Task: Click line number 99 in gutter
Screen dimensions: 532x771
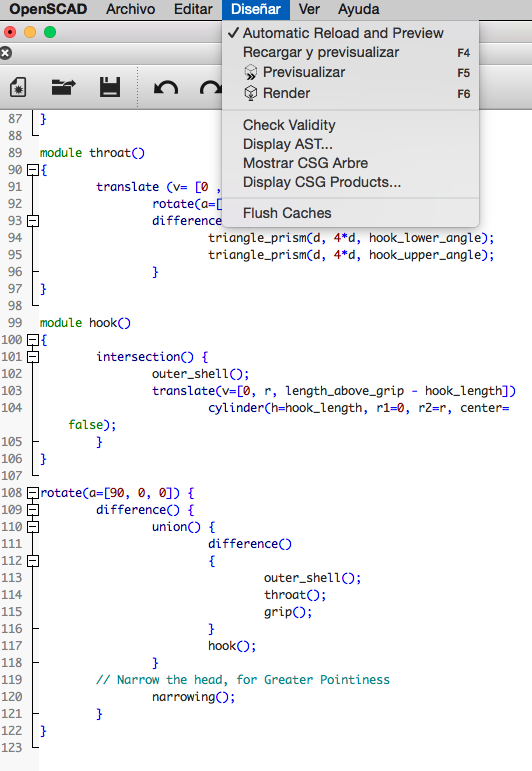Action: pos(15,323)
